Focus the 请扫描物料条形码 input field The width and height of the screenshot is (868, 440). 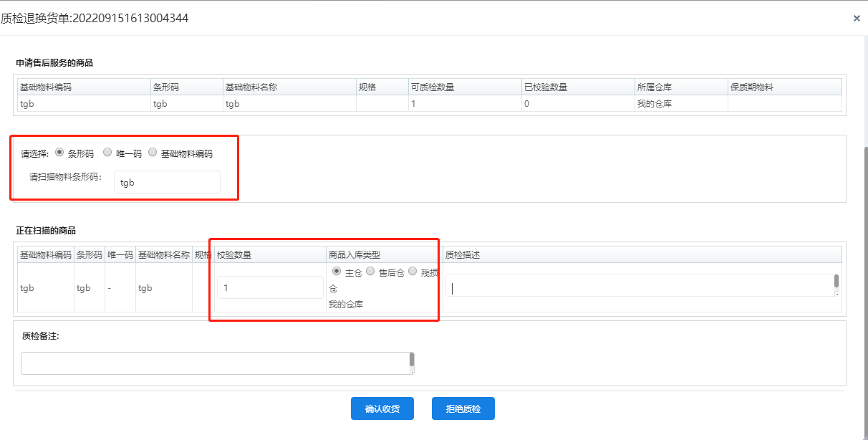pos(167,182)
